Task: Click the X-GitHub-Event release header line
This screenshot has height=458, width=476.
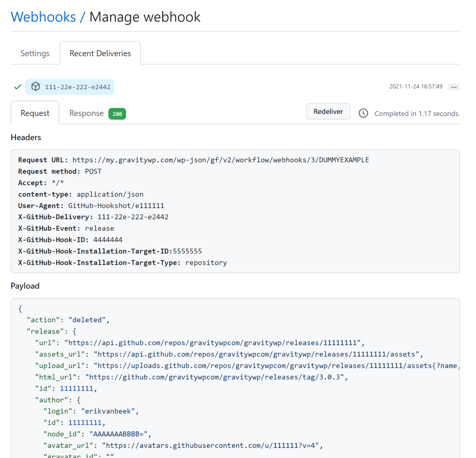Action: pos(66,229)
